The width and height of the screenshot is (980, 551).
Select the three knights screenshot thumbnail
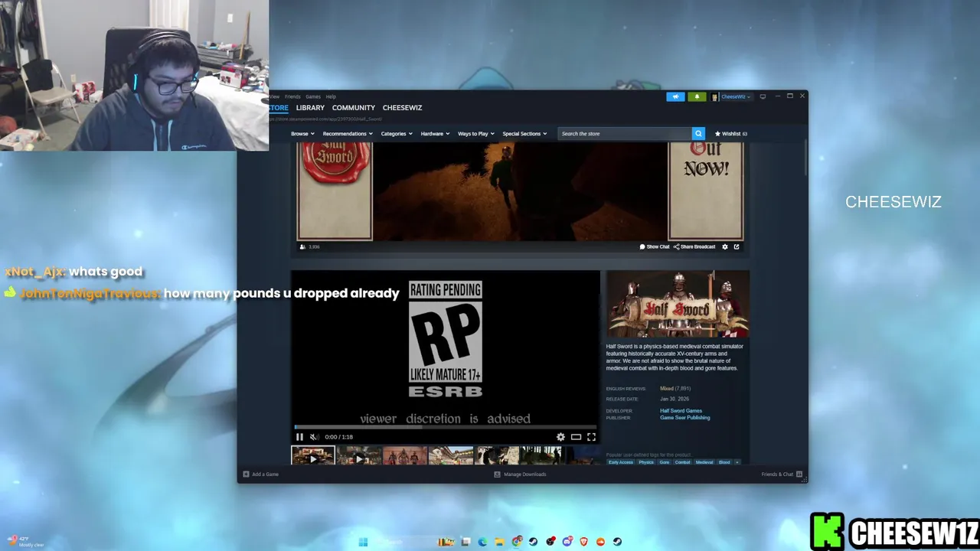tap(405, 456)
